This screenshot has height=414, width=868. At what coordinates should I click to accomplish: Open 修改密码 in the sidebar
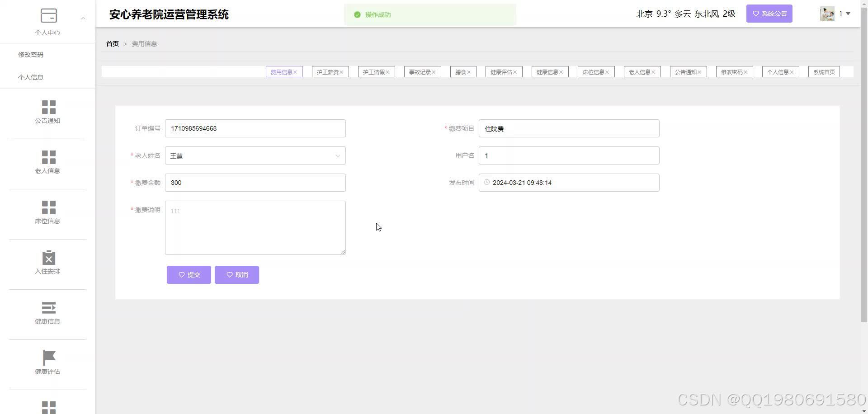pyautogui.click(x=31, y=55)
